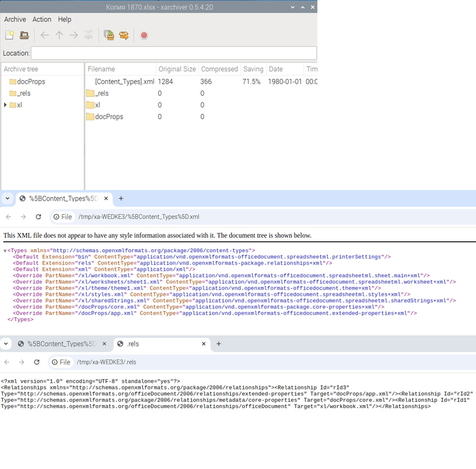Expand the xl folder in Archive tree
This screenshot has height=469, width=476.
[5, 105]
